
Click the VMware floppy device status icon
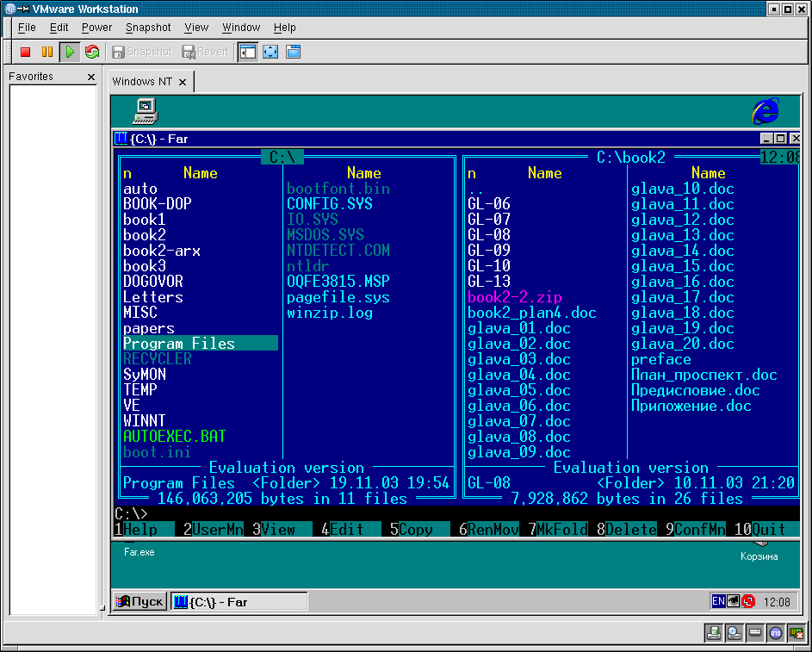tap(714, 633)
